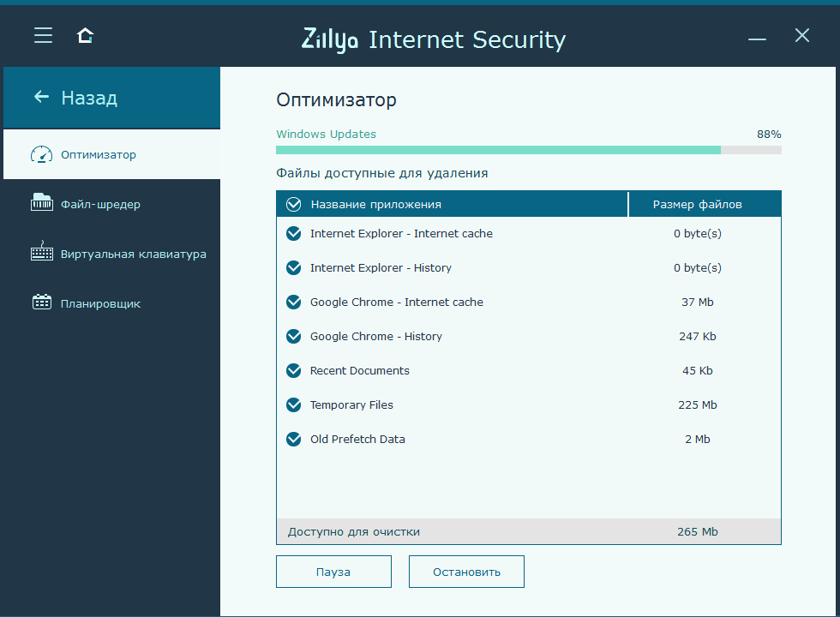Click the Размер файлов column header

pos(697,204)
